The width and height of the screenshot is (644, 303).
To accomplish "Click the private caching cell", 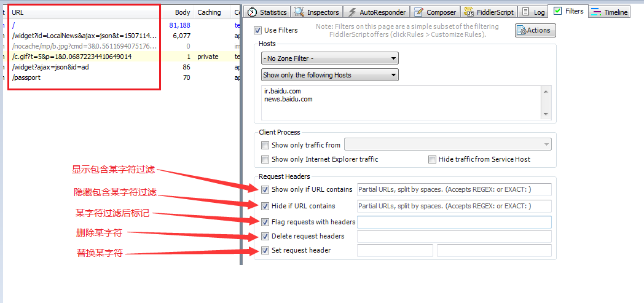I will tap(208, 57).
